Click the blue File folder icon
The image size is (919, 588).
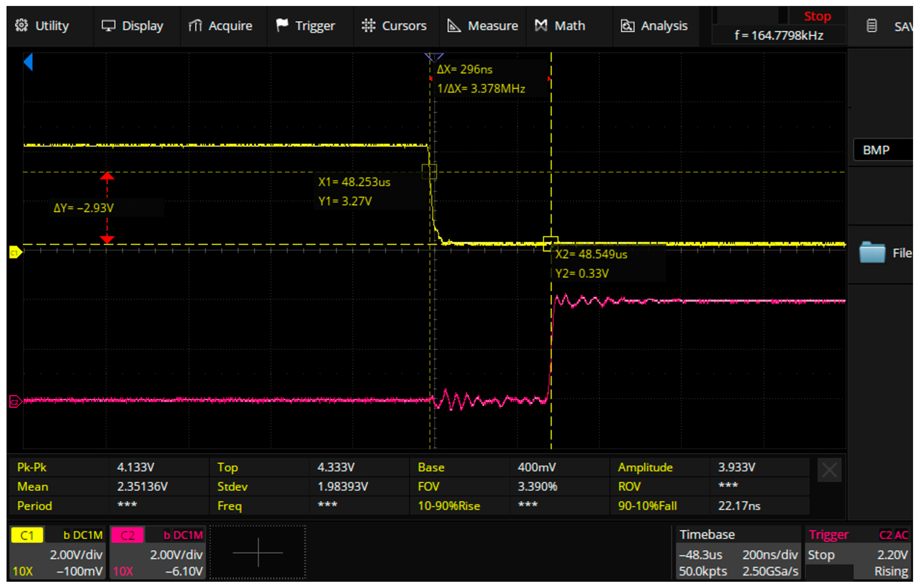872,252
